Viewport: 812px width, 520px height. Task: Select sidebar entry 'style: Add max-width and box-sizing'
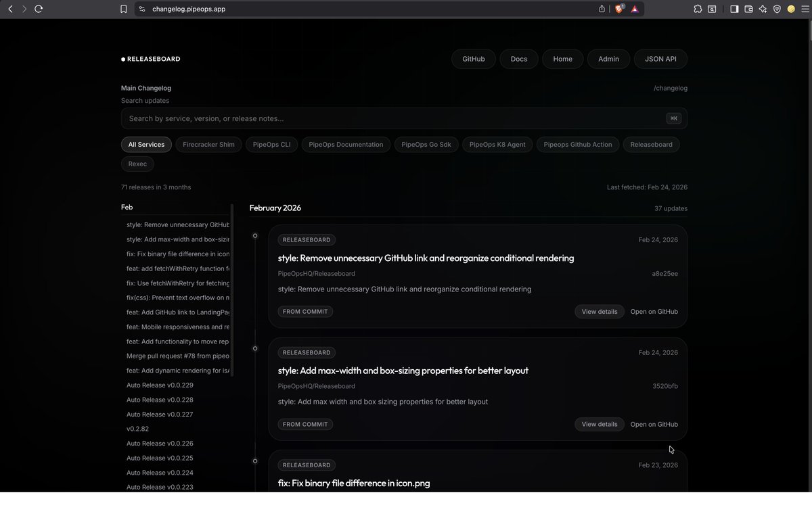[x=178, y=239]
